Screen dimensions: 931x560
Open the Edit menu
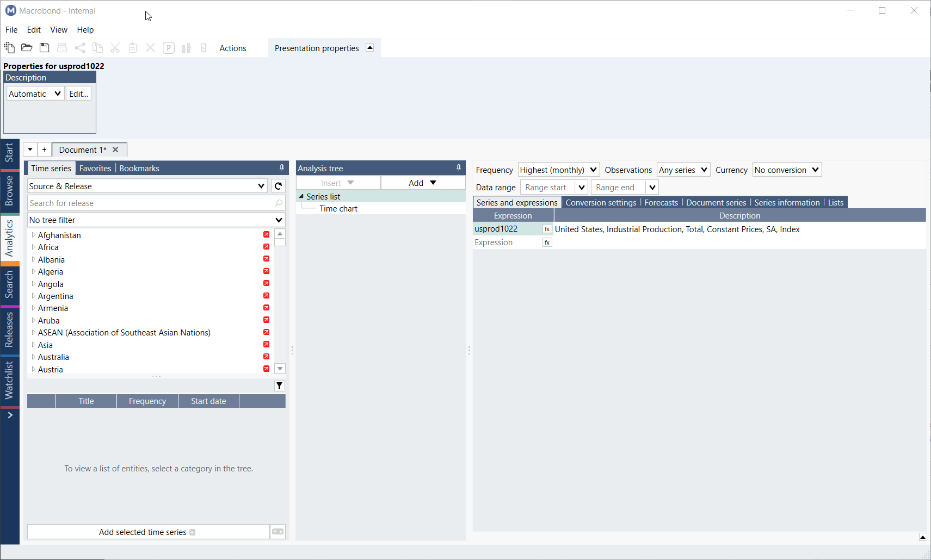point(34,29)
